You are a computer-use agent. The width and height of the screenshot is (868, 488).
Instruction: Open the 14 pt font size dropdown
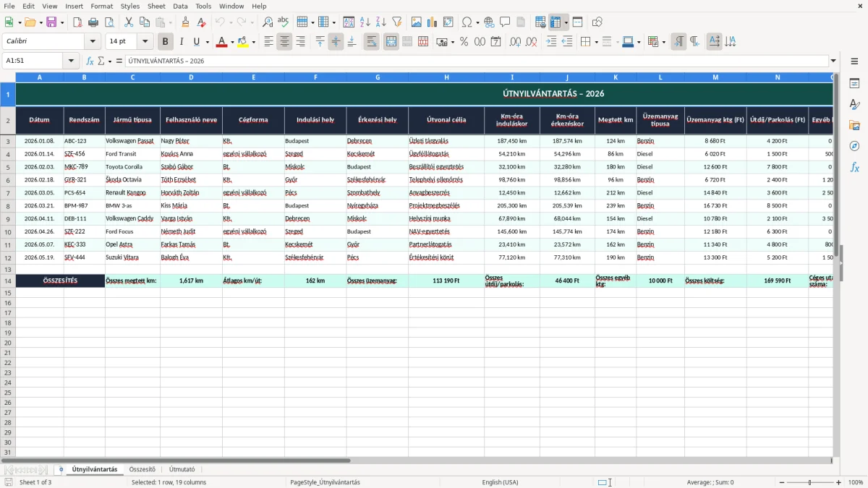pos(145,42)
